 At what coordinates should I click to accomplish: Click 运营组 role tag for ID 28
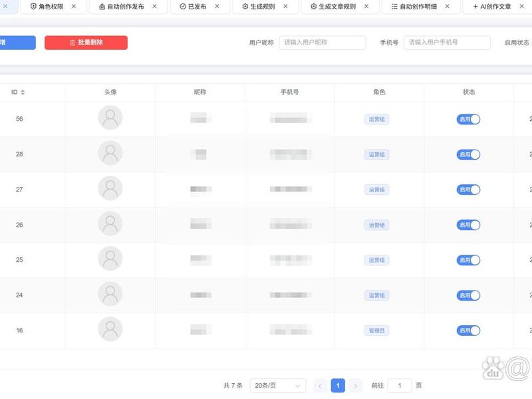click(x=376, y=155)
